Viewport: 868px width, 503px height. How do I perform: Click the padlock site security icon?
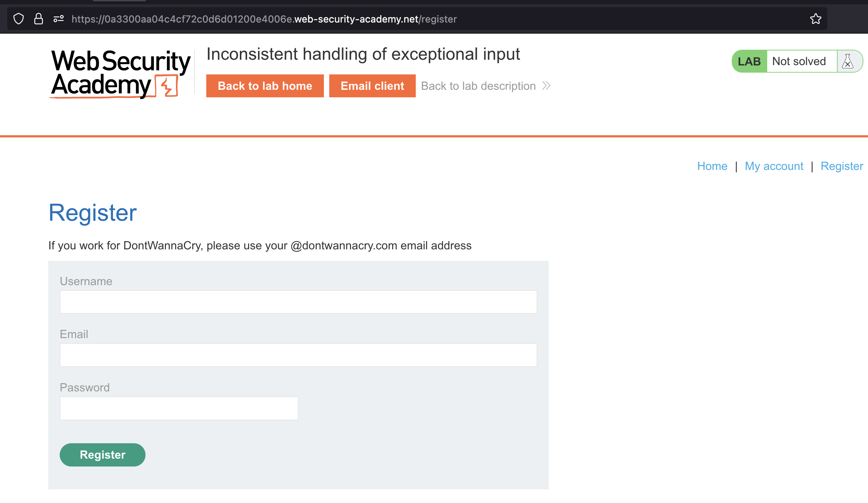(39, 19)
